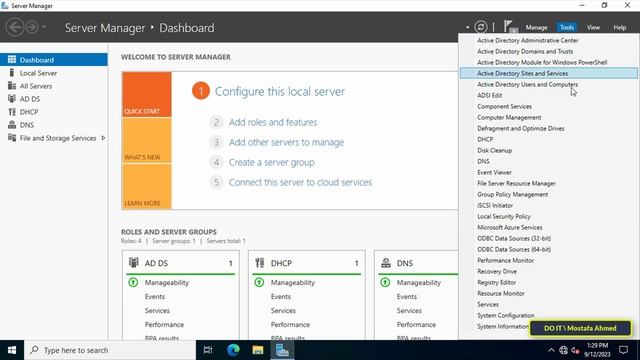Viewport: 640px width, 360px height.
Task: Click the DNS icon in sidebar
Action: click(x=12, y=125)
